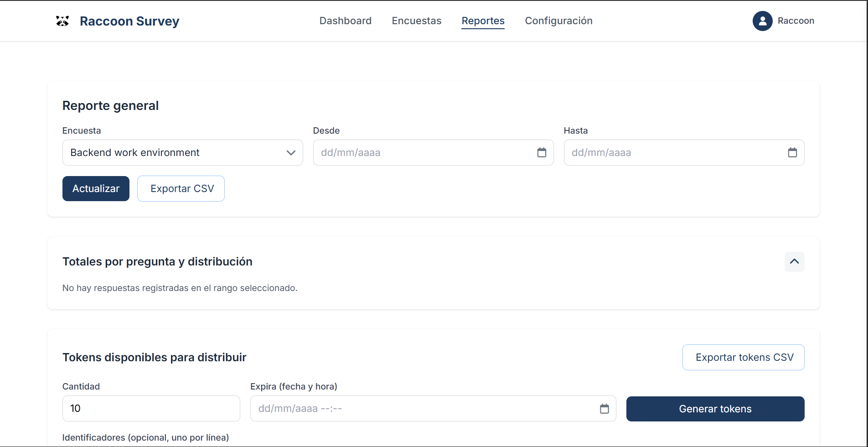Open the Encuesta survey dropdown
This screenshot has width=868, height=447.
pyautogui.click(x=182, y=153)
